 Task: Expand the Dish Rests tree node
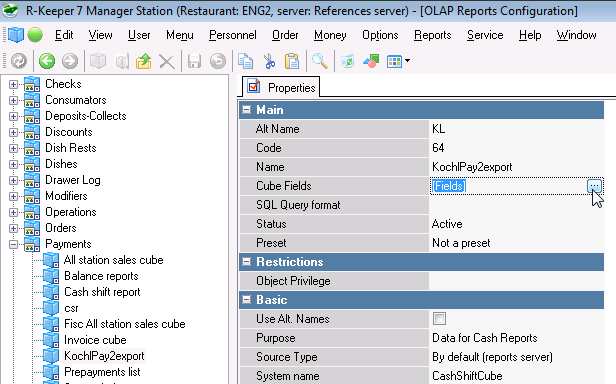13,148
